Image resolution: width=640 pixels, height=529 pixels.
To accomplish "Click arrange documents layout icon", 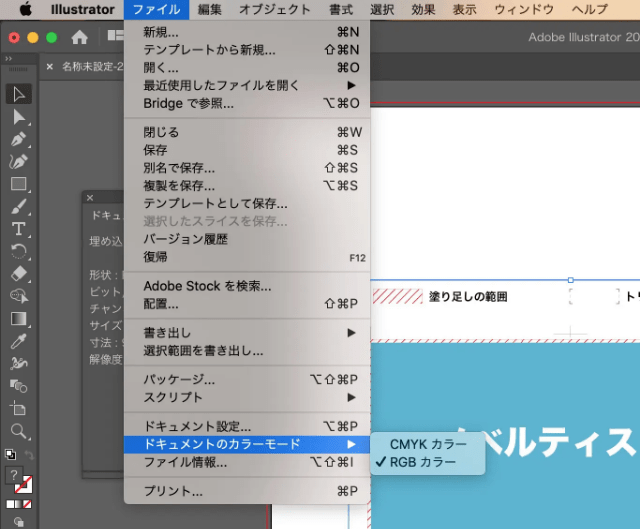I will [x=115, y=36].
